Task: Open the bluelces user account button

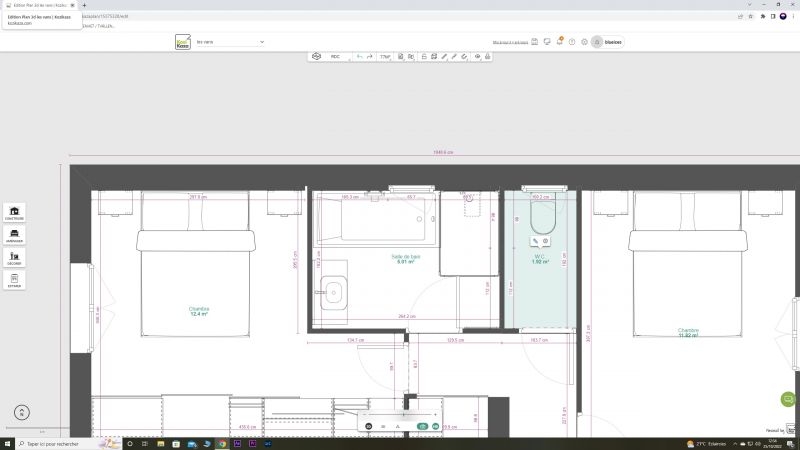Action: 607,42
